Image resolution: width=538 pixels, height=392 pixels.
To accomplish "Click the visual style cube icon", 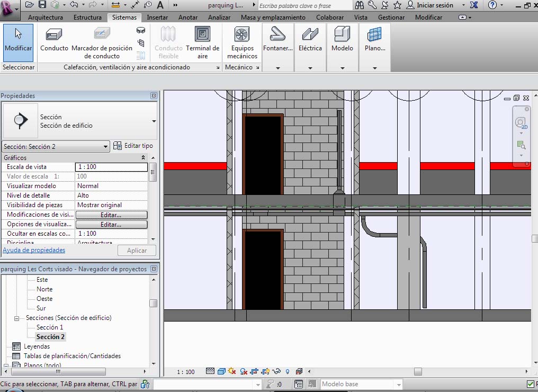I will [x=221, y=372].
